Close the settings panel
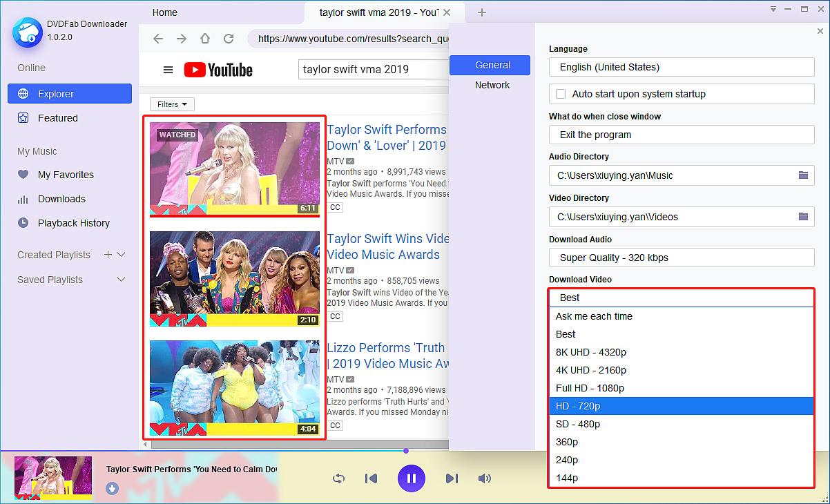The width and height of the screenshot is (830, 504). pos(820,31)
